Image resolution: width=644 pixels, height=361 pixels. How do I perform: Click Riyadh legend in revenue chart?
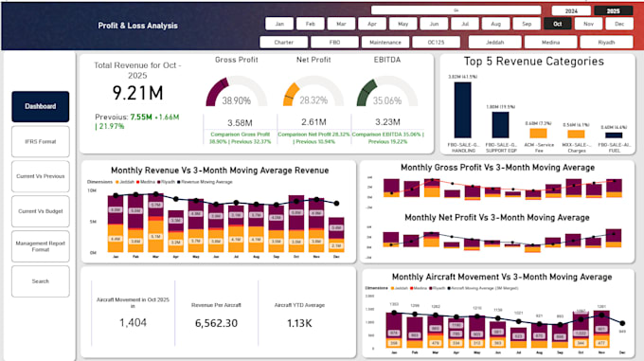click(x=167, y=182)
